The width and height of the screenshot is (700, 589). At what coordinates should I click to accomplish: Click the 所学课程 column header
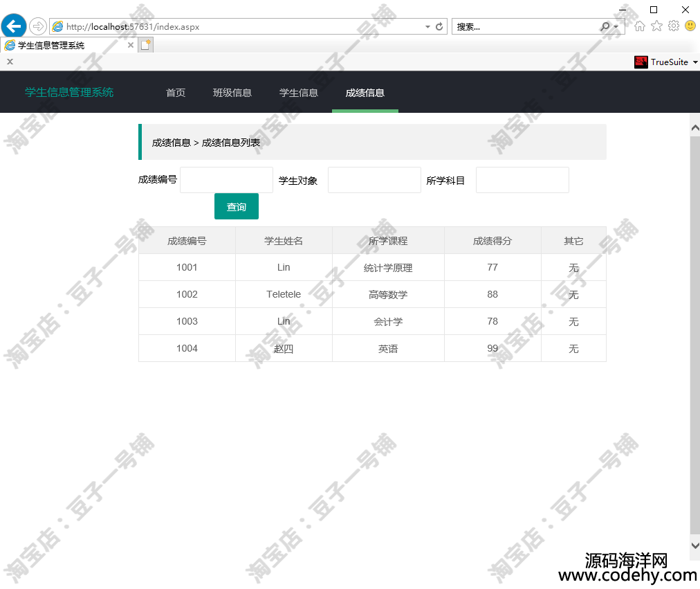point(388,241)
